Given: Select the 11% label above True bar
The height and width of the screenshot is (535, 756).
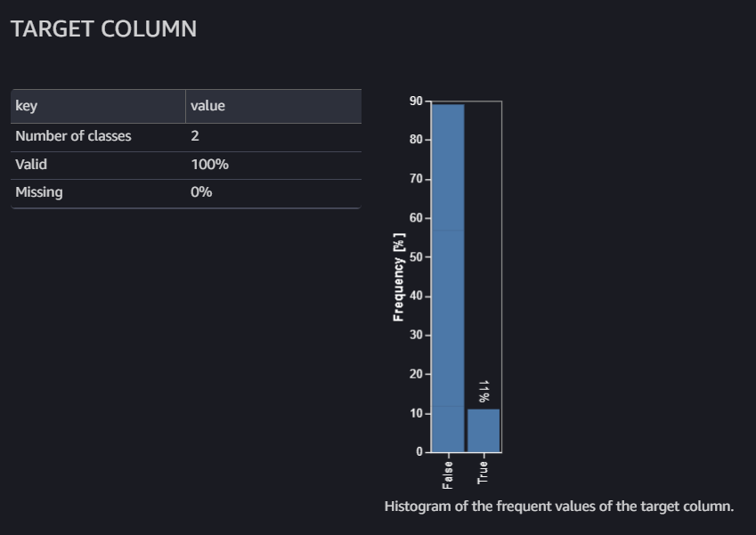Looking at the screenshot, I should 484,392.
